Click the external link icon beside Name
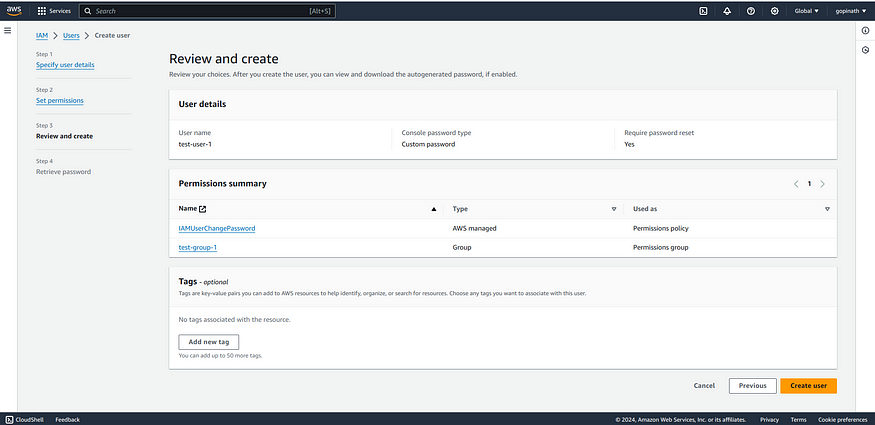The image size is (875, 425). (203, 209)
